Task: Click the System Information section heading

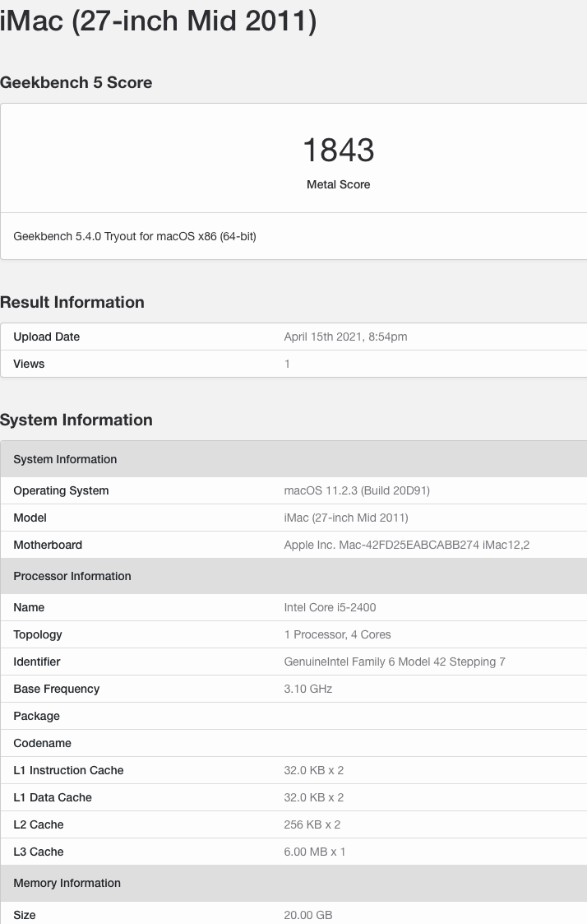Action: (x=76, y=420)
